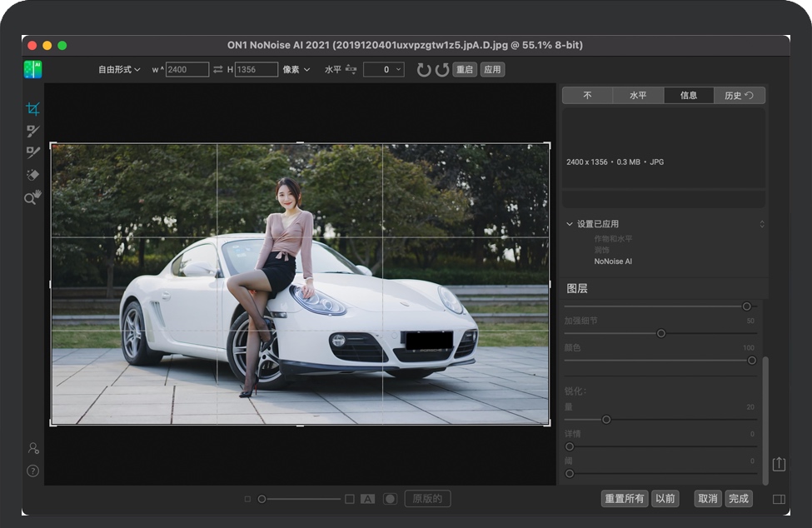Click the 加强细节 slider handle
The height and width of the screenshot is (528, 812).
pos(661,333)
